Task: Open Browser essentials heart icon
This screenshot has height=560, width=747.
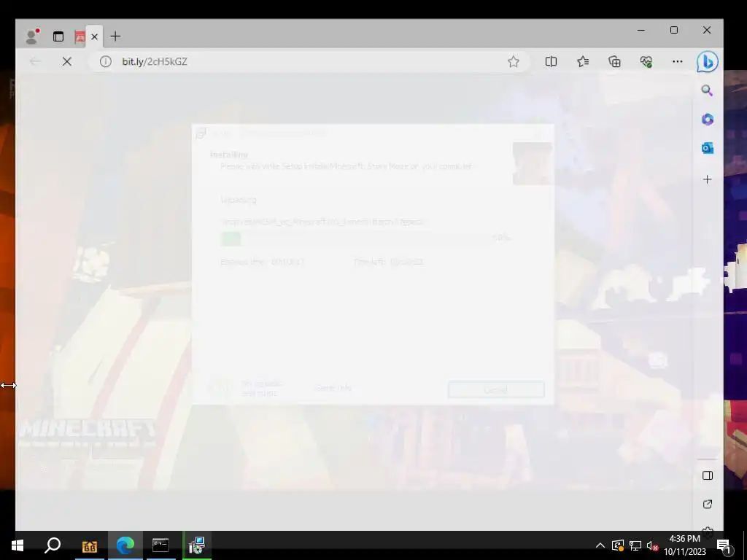Action: [x=646, y=61]
